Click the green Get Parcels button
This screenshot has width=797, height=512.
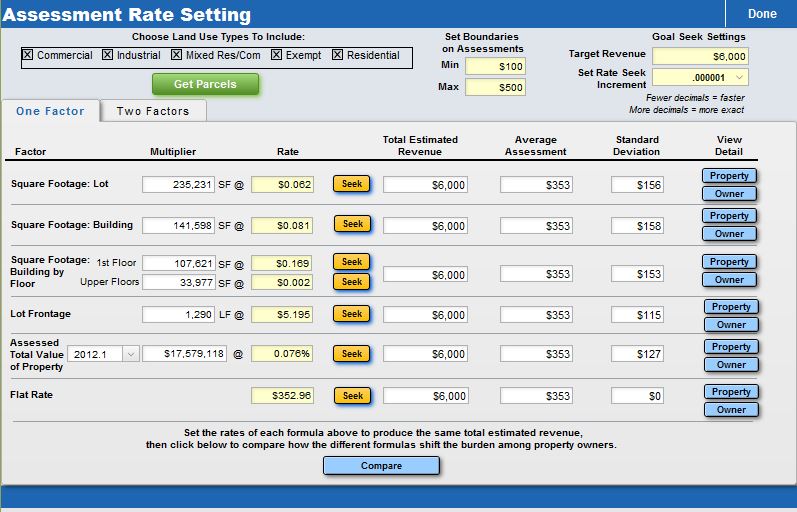[x=205, y=84]
